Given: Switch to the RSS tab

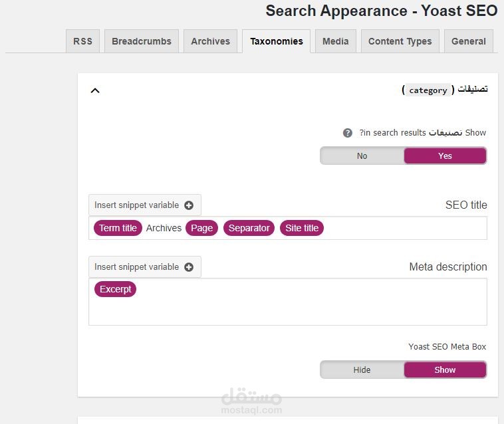Looking at the screenshot, I should (x=82, y=41).
